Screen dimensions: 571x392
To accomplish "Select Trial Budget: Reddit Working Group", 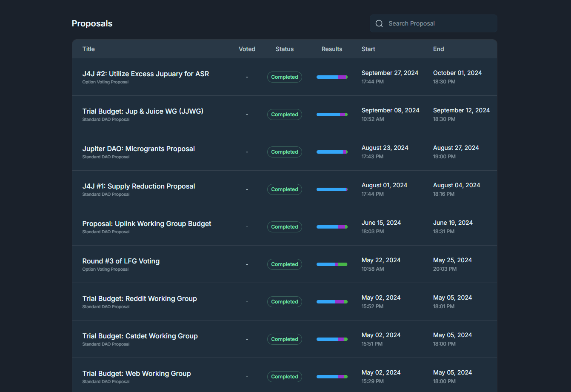I will pos(139,299).
